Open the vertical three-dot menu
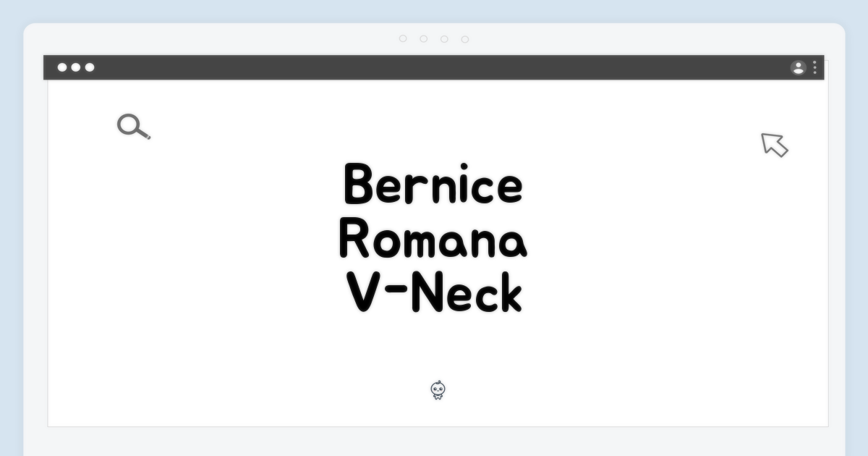The width and height of the screenshot is (868, 456). tap(814, 68)
